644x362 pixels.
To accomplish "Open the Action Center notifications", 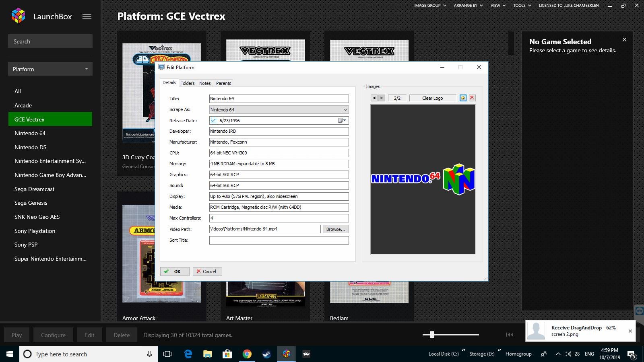I will tap(632, 355).
